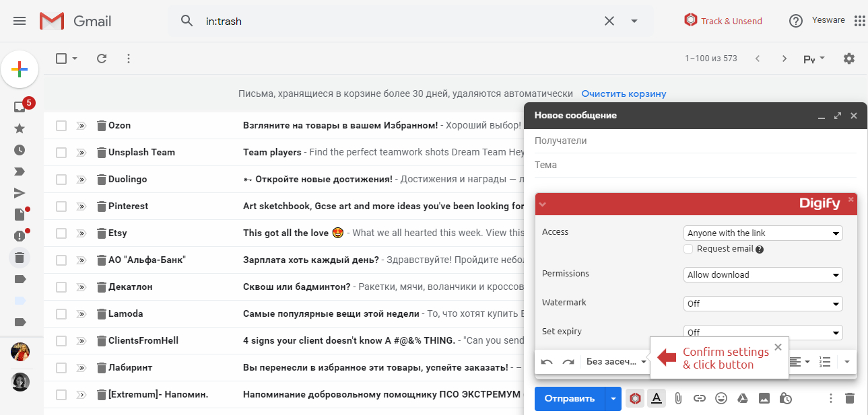Go to the previous page of results
Image resolution: width=868 pixels, height=415 pixels.
click(758, 59)
